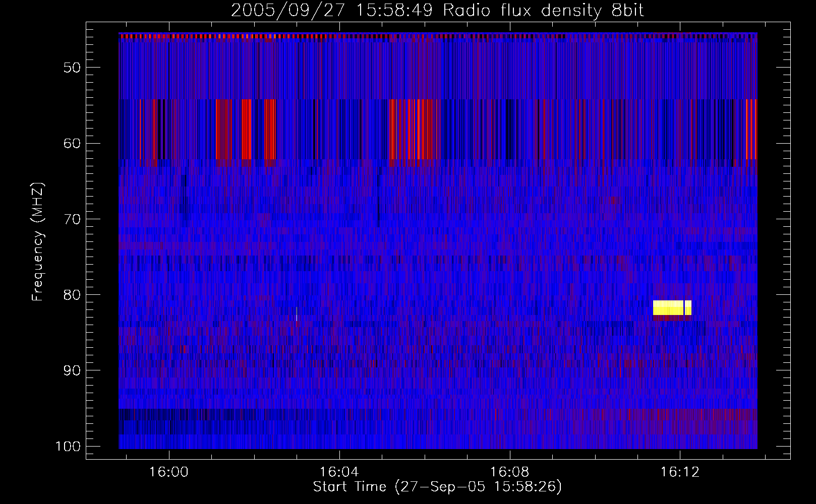Click the 70 frequency tick label
This screenshot has height=504, width=816.
(x=72, y=219)
